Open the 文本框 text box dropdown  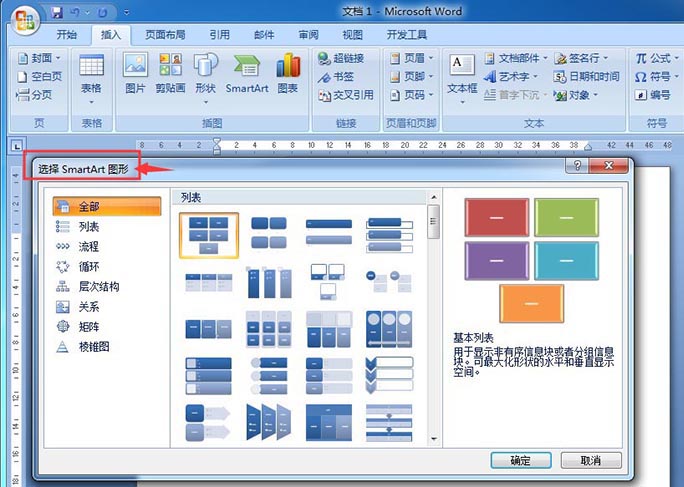(x=462, y=79)
